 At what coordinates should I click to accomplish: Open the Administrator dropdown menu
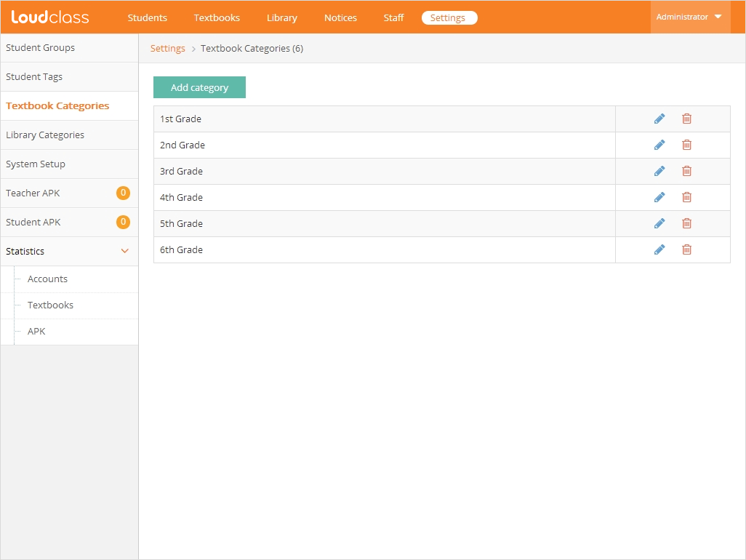690,17
